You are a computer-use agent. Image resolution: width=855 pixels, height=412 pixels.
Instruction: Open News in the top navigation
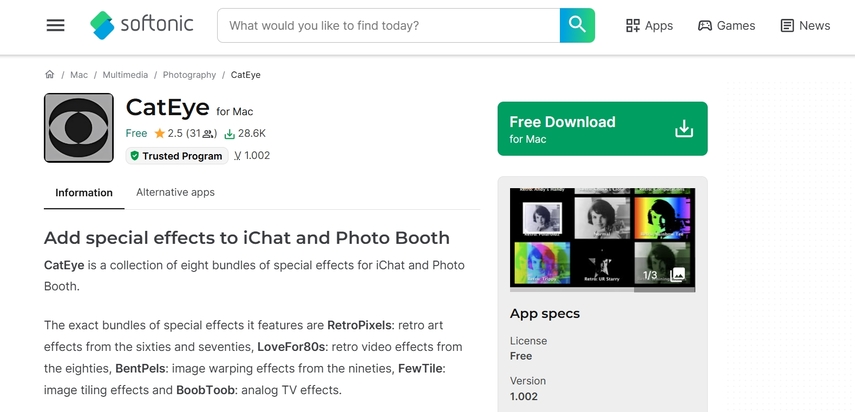click(805, 26)
